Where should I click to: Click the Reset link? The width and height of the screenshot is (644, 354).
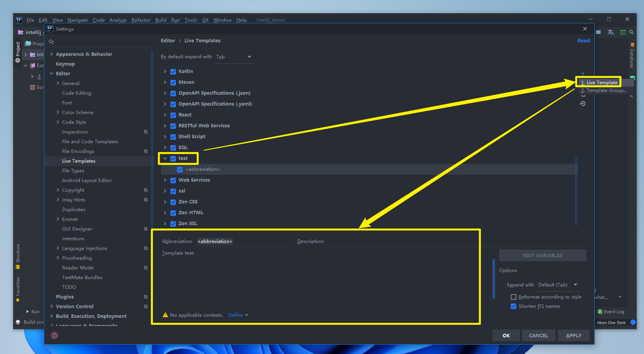click(584, 40)
